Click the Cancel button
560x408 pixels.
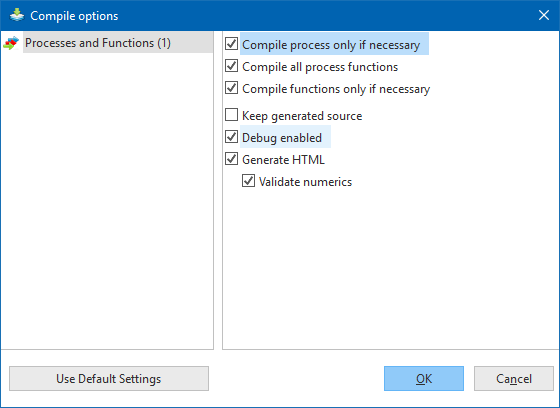(x=514, y=378)
